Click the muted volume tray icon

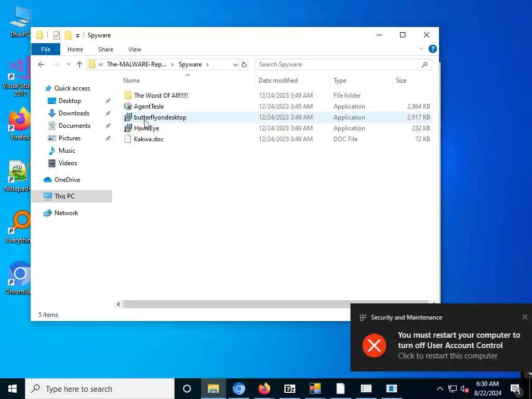[464, 389]
